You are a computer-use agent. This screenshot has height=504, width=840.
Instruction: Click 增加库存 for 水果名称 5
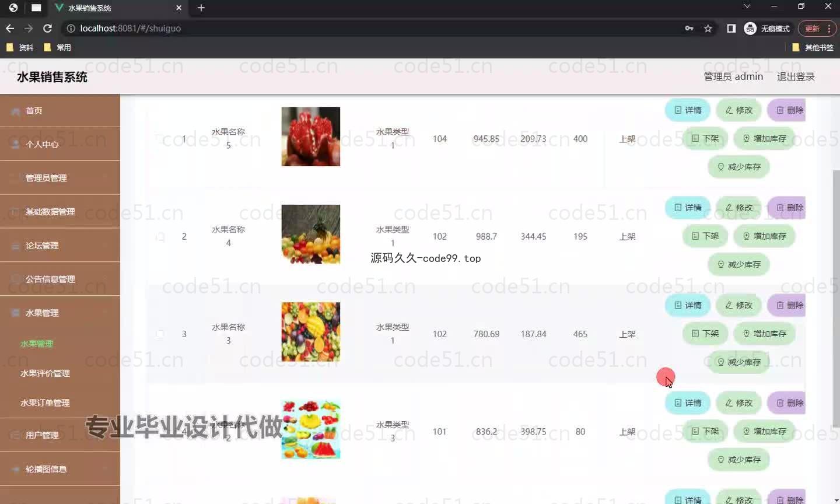click(x=764, y=138)
